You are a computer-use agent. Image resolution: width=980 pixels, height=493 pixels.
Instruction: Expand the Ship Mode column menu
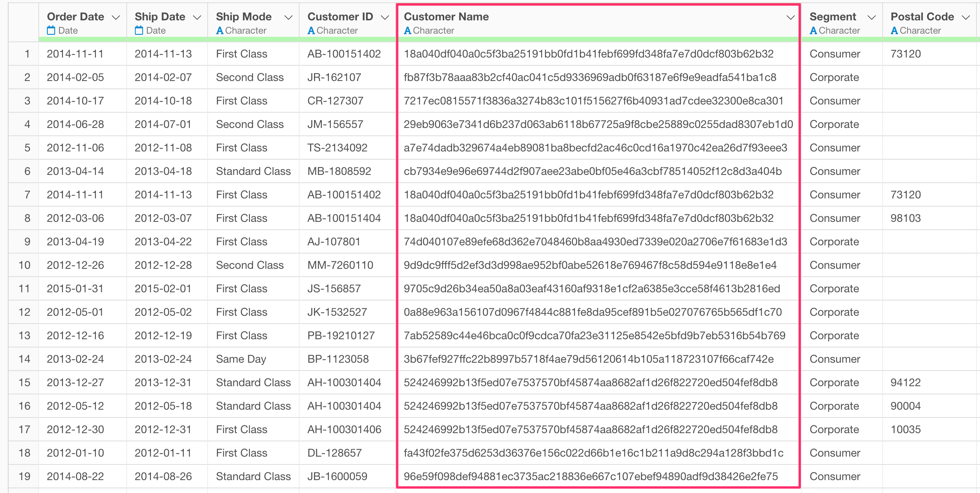[x=289, y=17]
